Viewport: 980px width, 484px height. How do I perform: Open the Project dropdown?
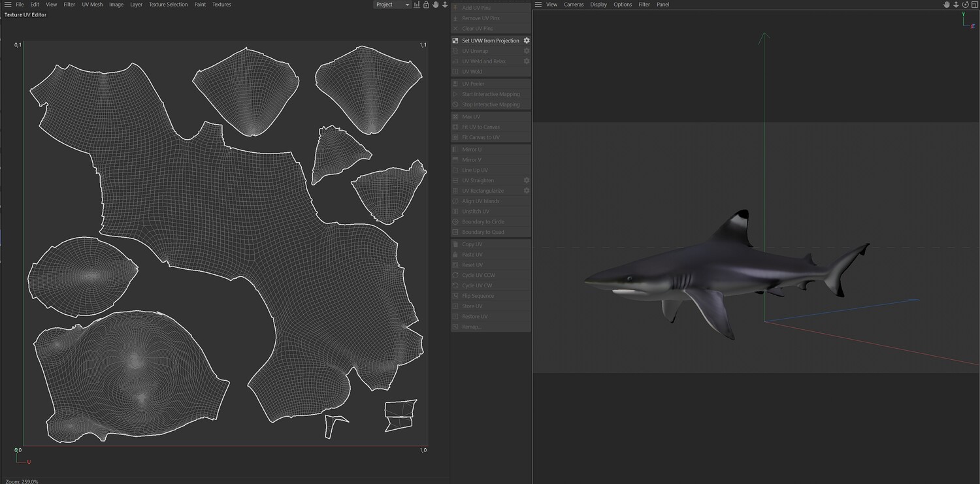(x=392, y=5)
